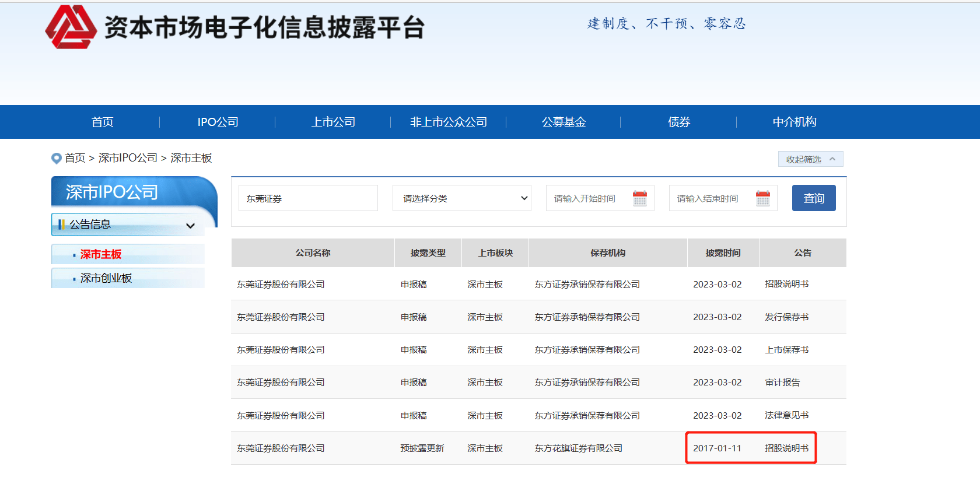This screenshot has height=477, width=980.
Task: Open the start date calendar icon
Action: pyautogui.click(x=640, y=198)
